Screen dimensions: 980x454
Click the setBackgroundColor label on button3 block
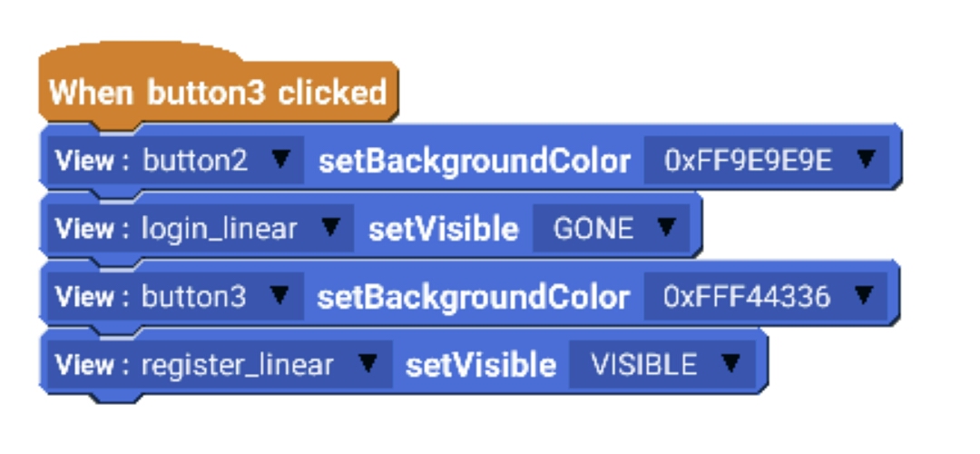click(x=473, y=297)
